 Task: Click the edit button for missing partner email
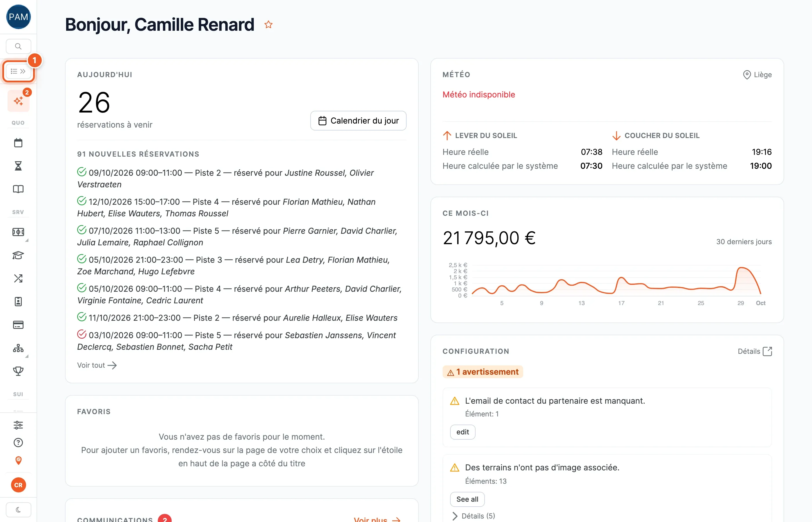click(x=463, y=432)
